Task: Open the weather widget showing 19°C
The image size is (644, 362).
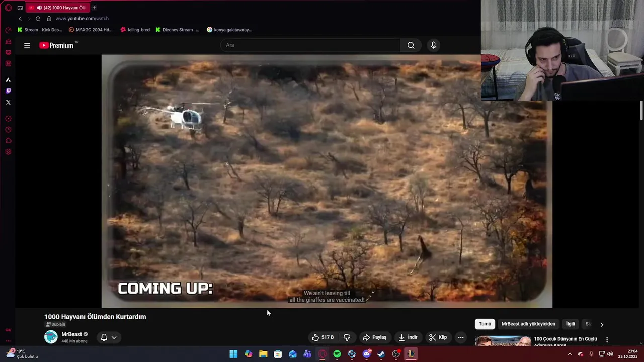Action: point(22,354)
